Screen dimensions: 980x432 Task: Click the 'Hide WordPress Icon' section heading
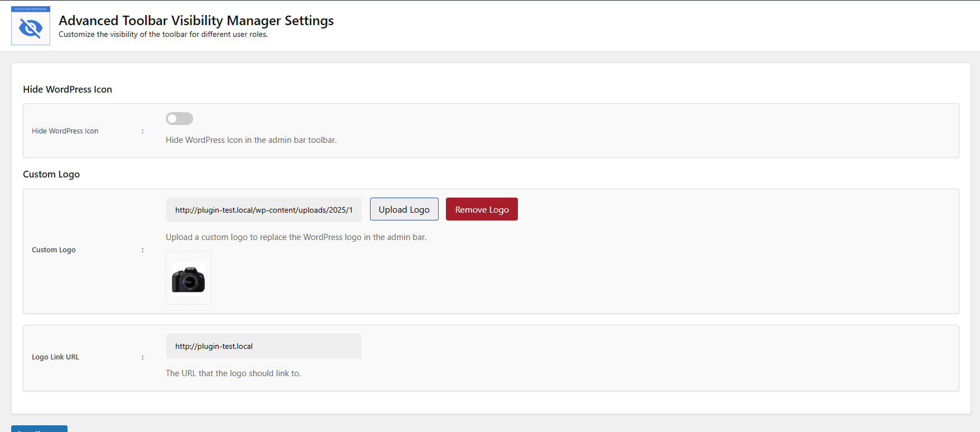[x=68, y=89]
